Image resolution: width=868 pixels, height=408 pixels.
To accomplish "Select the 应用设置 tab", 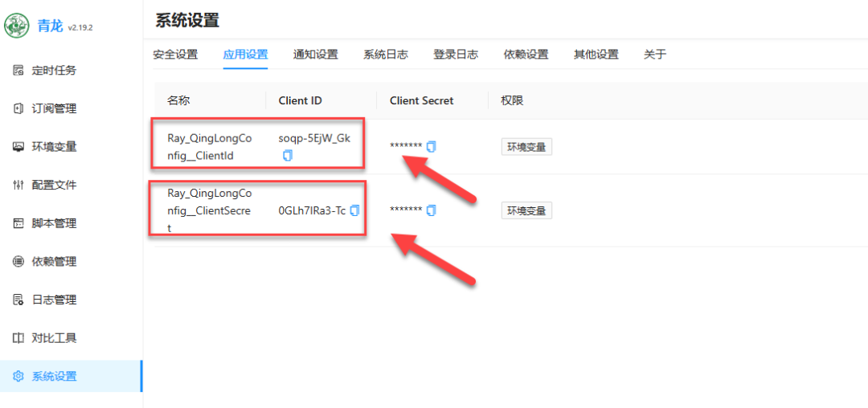I will [x=245, y=54].
